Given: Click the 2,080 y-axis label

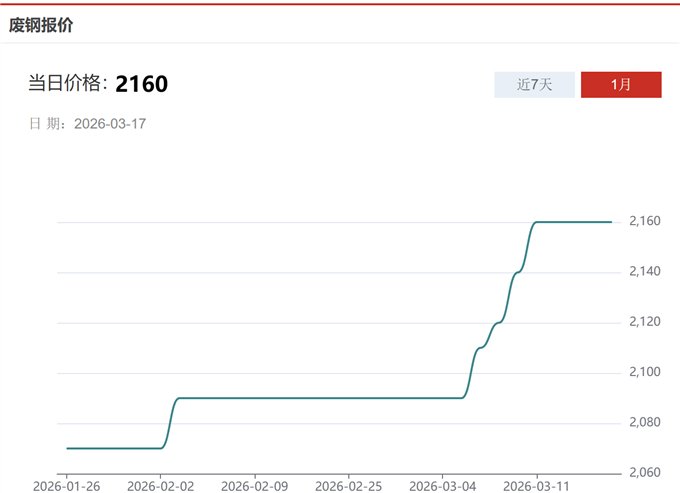Looking at the screenshot, I should point(644,423).
